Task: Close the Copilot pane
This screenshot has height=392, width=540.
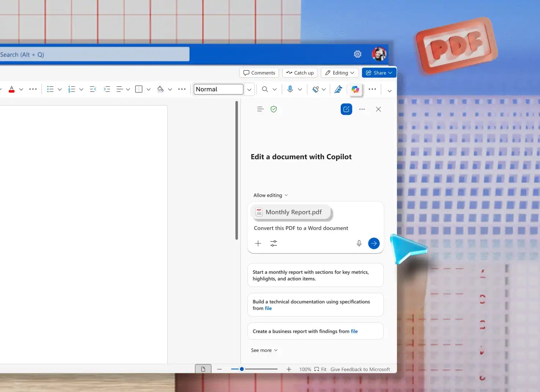Action: click(378, 109)
